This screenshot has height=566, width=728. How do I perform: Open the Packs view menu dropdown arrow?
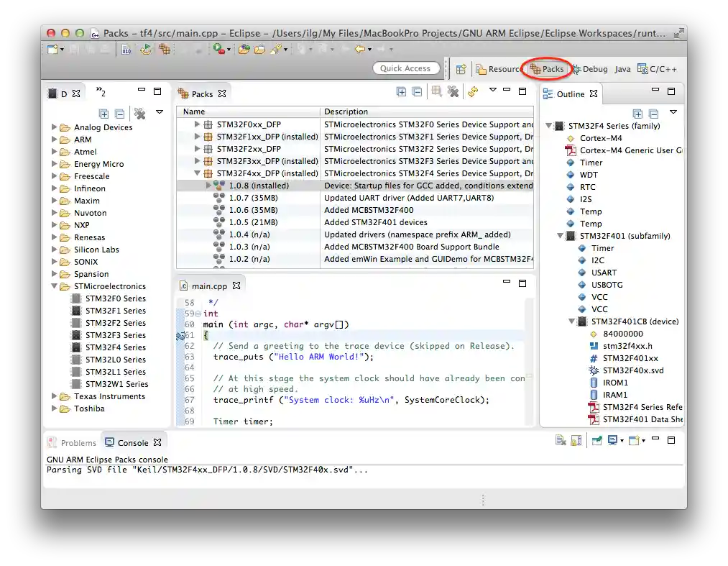tap(493, 91)
